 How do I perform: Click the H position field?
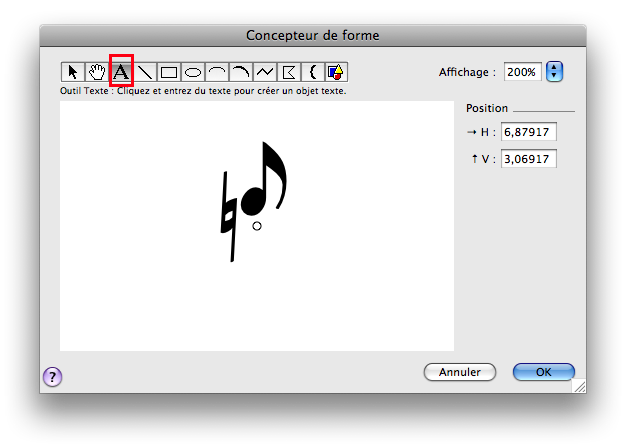tap(526, 133)
